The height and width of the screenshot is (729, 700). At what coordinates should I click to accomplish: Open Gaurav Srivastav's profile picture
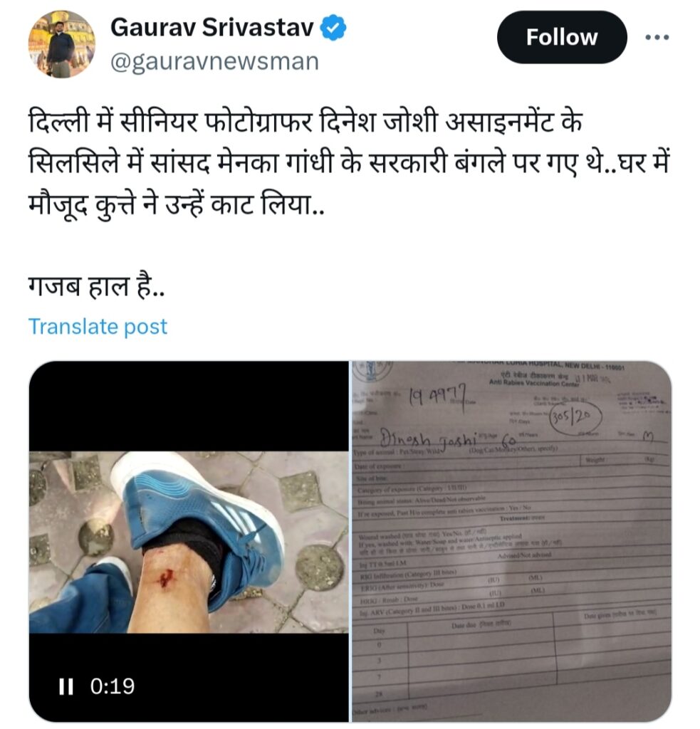point(61,44)
